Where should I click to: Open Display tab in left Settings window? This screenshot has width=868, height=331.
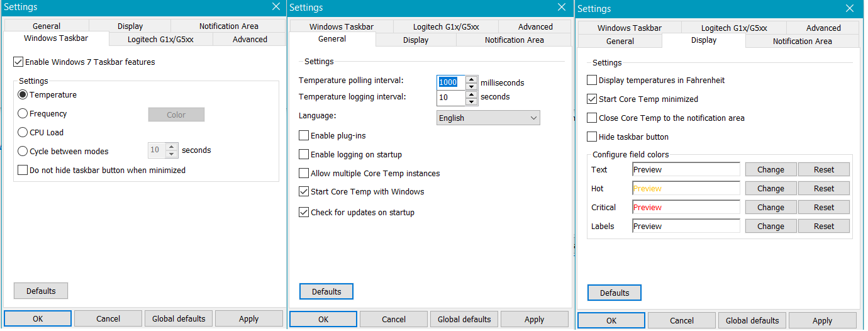[130, 26]
